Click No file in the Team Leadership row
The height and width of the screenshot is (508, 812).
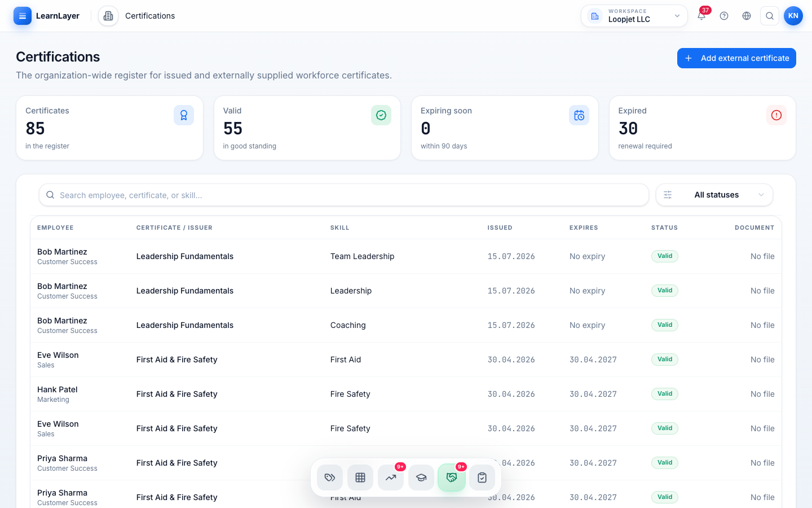(762, 256)
